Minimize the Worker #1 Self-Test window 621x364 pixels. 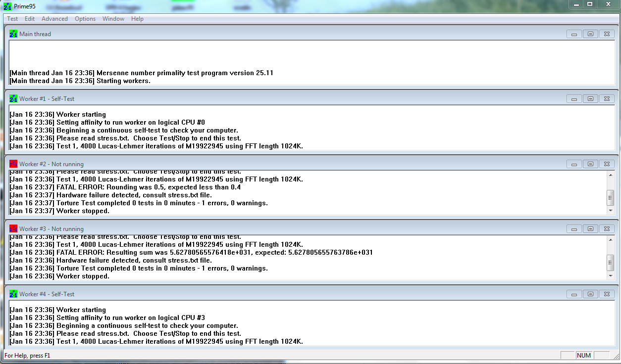pos(574,99)
